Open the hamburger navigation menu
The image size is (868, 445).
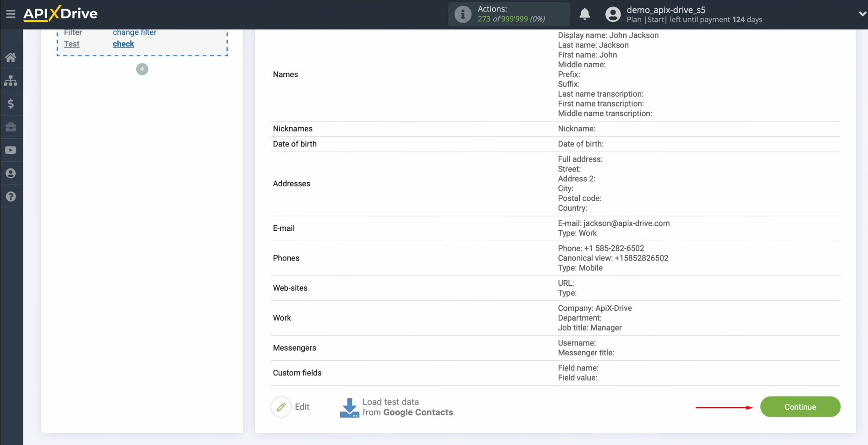pos(11,14)
